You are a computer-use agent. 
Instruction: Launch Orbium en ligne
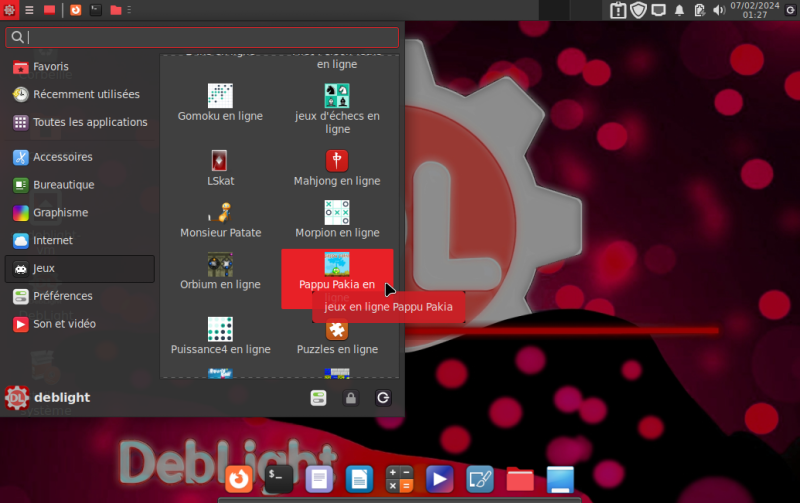point(220,272)
